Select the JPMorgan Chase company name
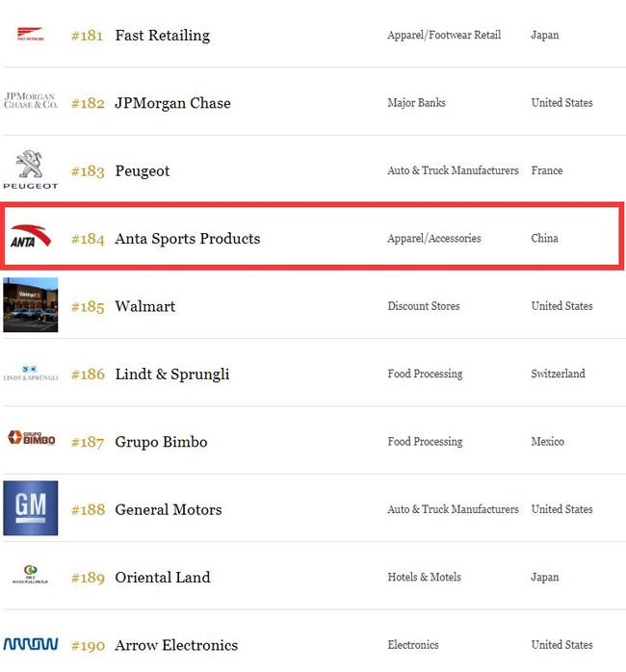This screenshot has width=626, height=672. coord(172,103)
